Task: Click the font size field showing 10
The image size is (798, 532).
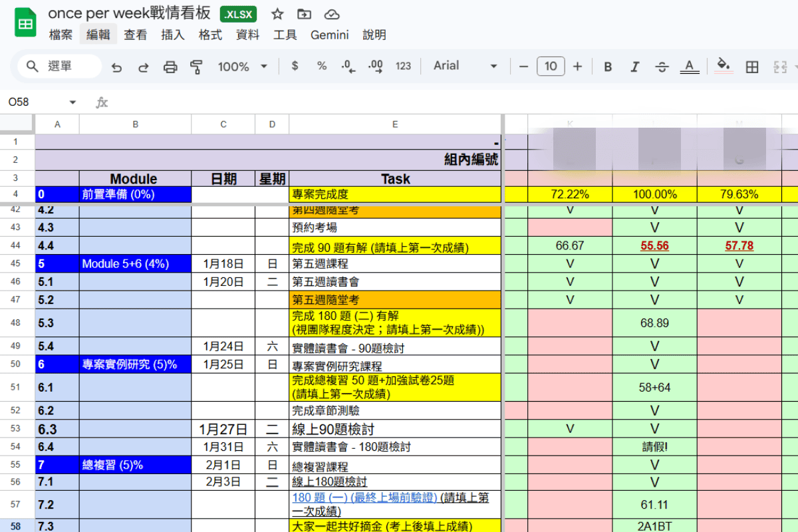Action: click(x=551, y=66)
